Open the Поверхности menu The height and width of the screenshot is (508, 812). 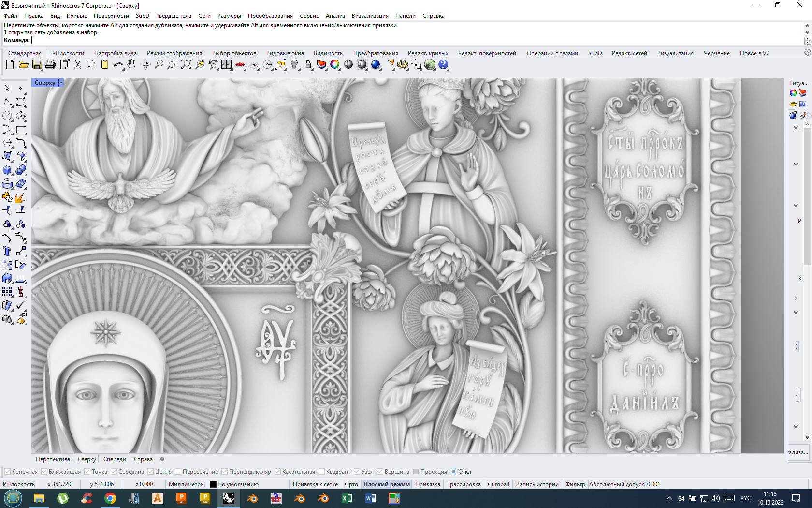click(111, 16)
